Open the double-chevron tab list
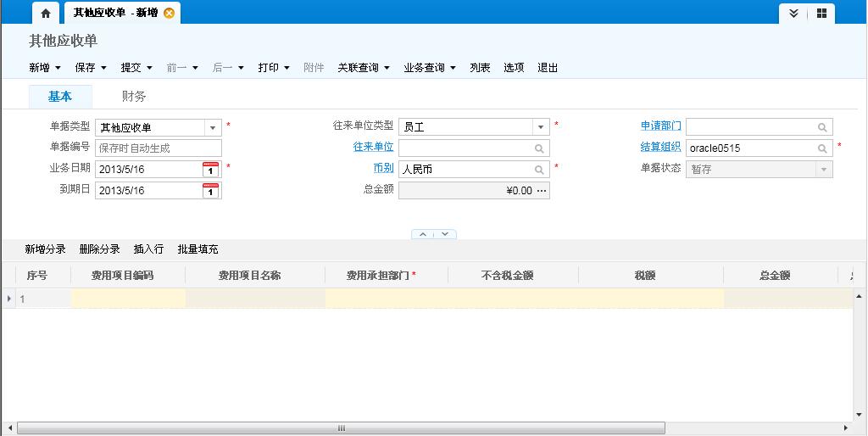This screenshot has width=868, height=436. [793, 14]
